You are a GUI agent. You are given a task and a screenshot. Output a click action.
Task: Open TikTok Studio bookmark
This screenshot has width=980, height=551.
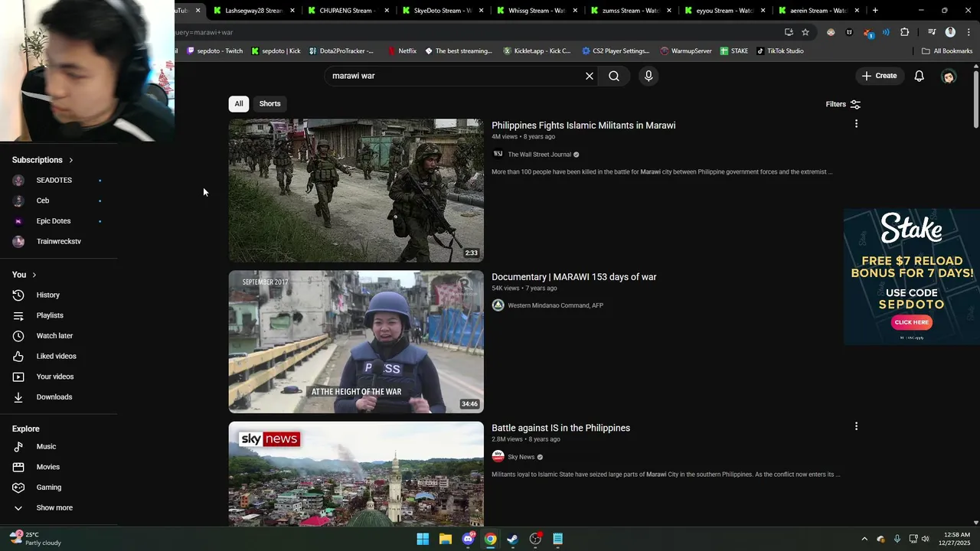point(780,51)
